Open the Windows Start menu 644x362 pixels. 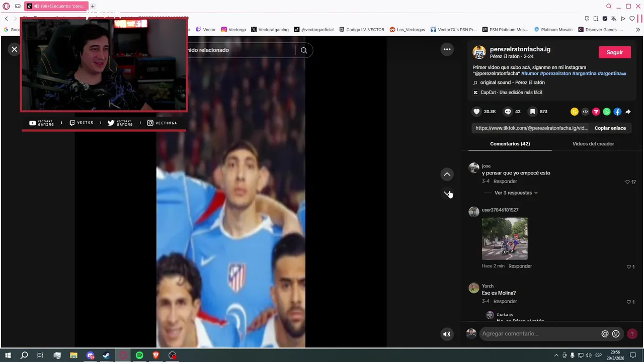pos(8,355)
